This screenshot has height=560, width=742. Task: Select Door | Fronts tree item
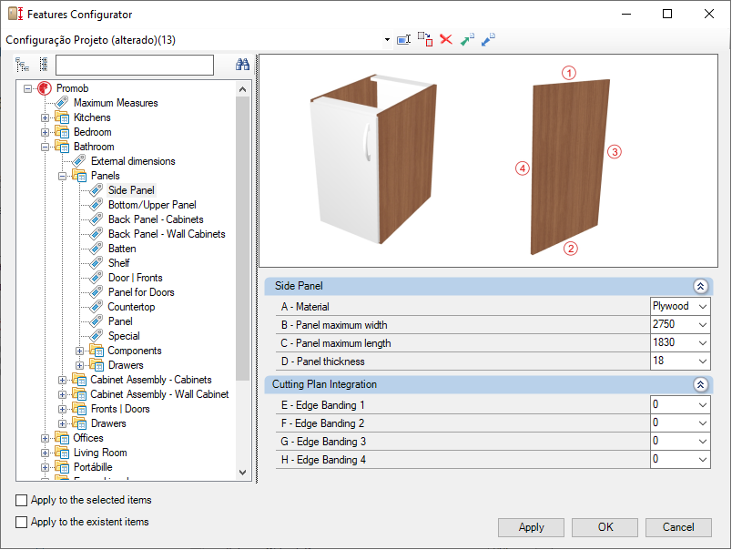coord(136,278)
